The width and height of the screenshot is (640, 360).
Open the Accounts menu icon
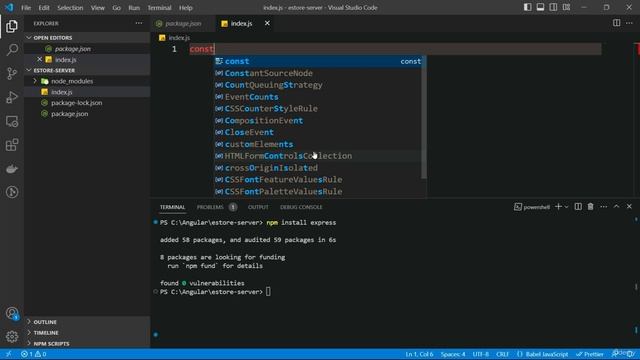click(12, 313)
